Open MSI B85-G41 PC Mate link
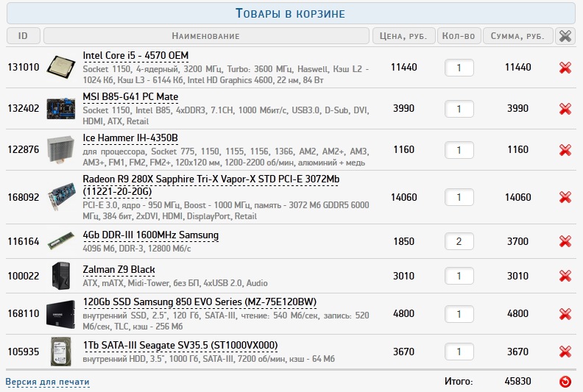 click(130, 97)
